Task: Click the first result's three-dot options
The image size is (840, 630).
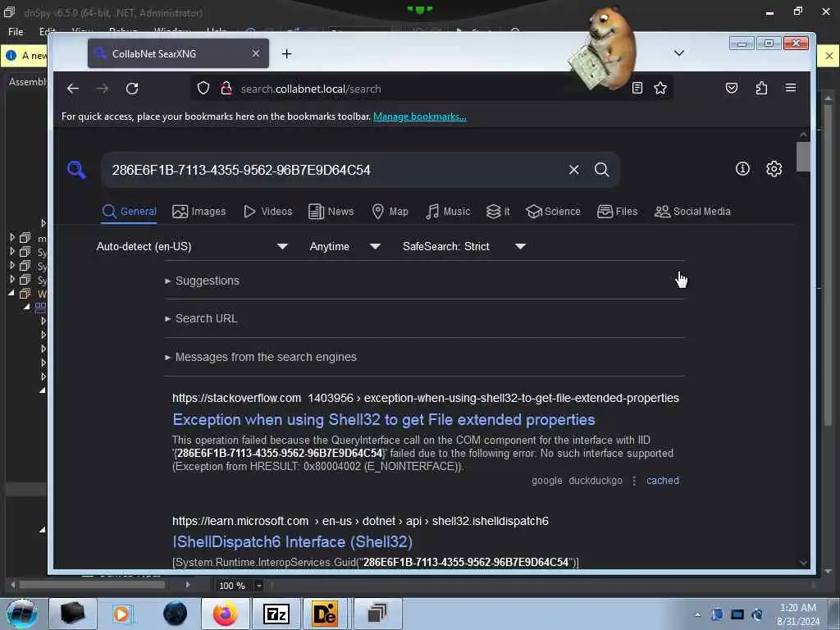Action: (x=634, y=481)
